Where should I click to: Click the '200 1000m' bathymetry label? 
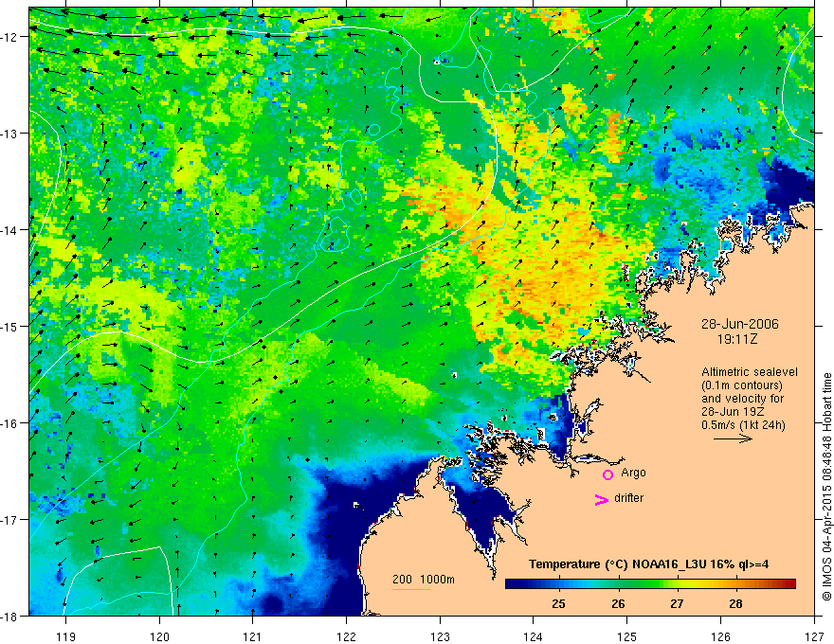click(x=424, y=580)
